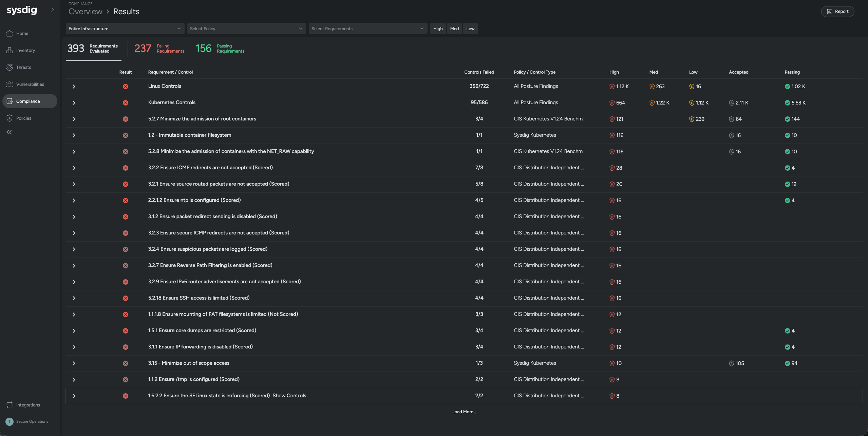868x436 pixels.
Task: Toggle the High severity filter
Action: (438, 29)
